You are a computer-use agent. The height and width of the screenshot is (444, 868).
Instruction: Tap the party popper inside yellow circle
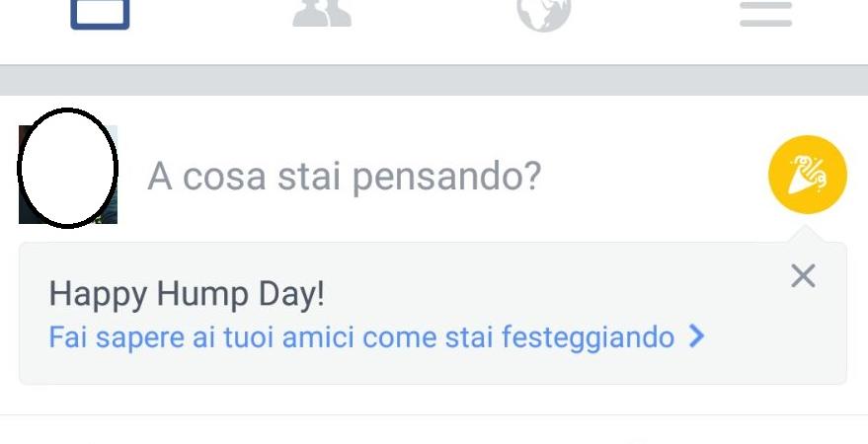(808, 175)
